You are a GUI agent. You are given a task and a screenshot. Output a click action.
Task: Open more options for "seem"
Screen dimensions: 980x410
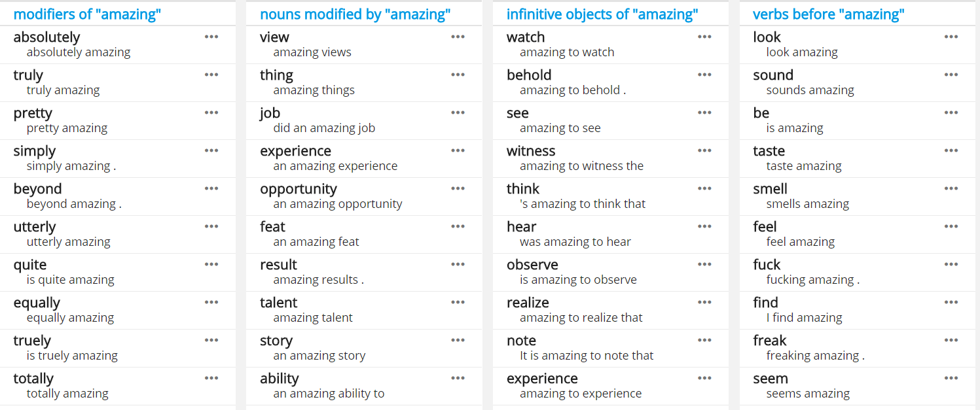951,378
